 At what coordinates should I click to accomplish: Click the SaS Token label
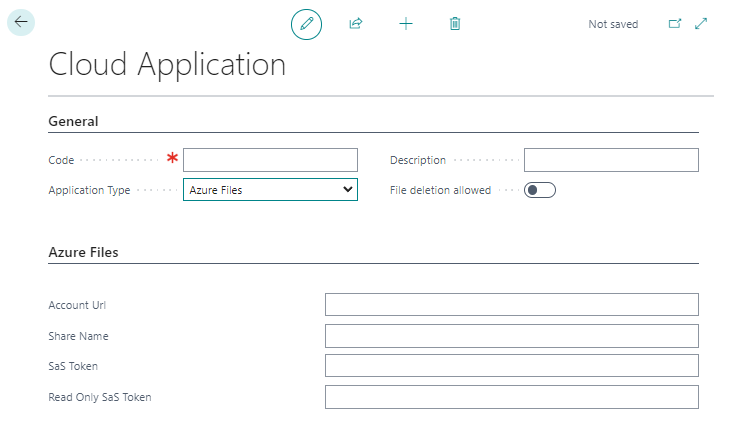[x=73, y=366]
